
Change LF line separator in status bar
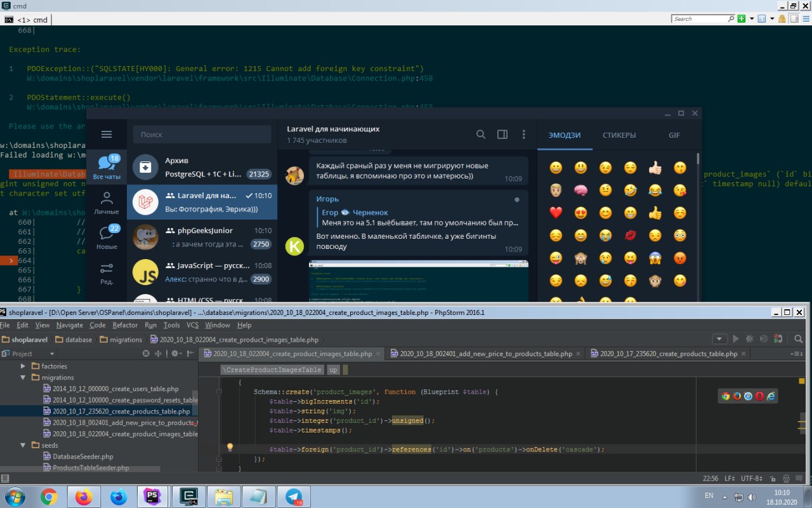[730, 478]
